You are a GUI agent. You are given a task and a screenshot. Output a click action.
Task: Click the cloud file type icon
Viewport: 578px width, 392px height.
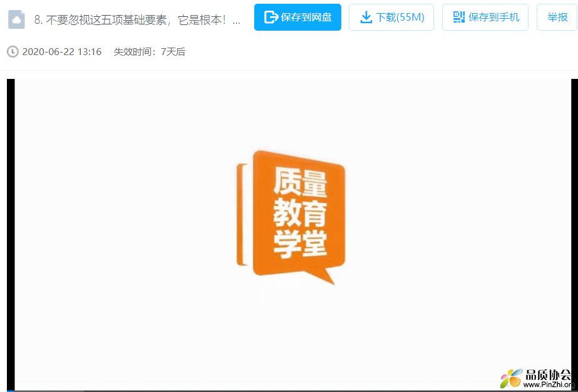16,19
